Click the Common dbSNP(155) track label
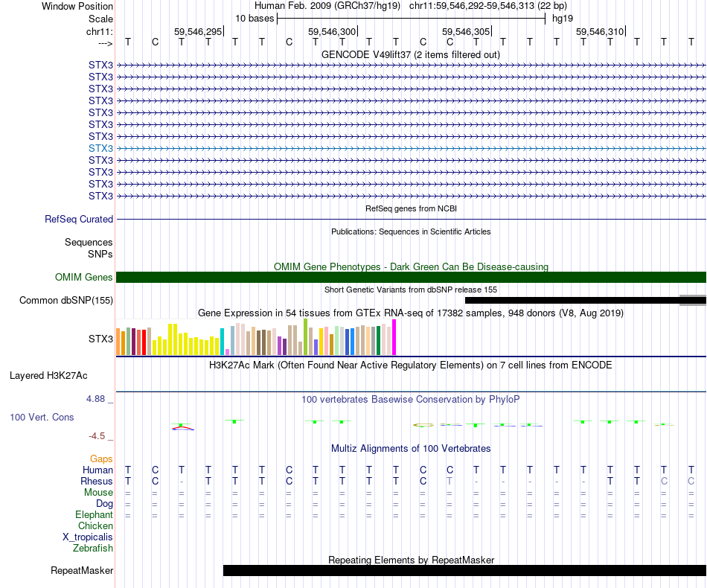This screenshot has width=707, height=588. tap(66, 300)
